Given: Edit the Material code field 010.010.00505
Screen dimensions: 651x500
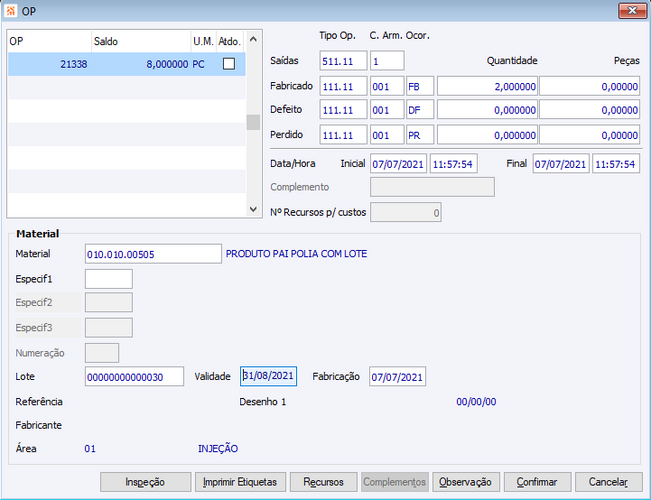Looking at the screenshot, I should [153, 254].
